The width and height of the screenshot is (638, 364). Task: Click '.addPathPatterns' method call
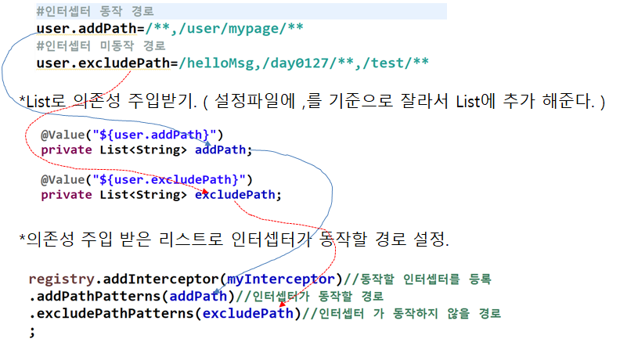(95, 296)
